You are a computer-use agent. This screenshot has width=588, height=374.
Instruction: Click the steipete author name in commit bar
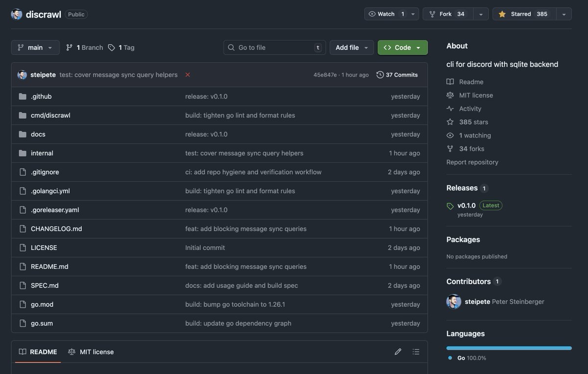(43, 75)
